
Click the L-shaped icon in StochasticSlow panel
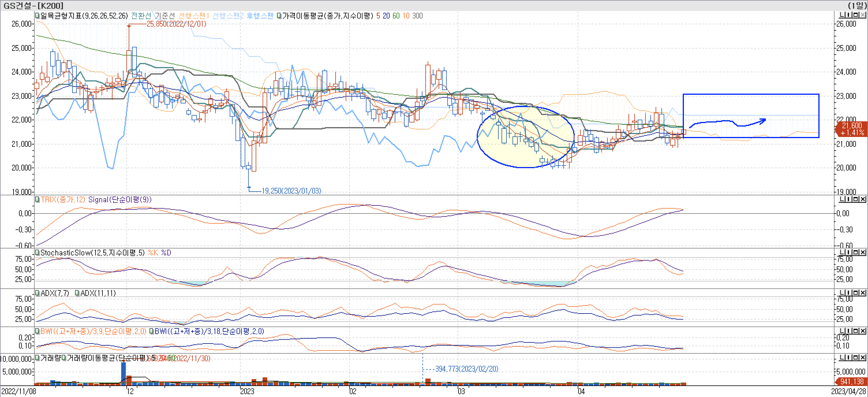841,253
